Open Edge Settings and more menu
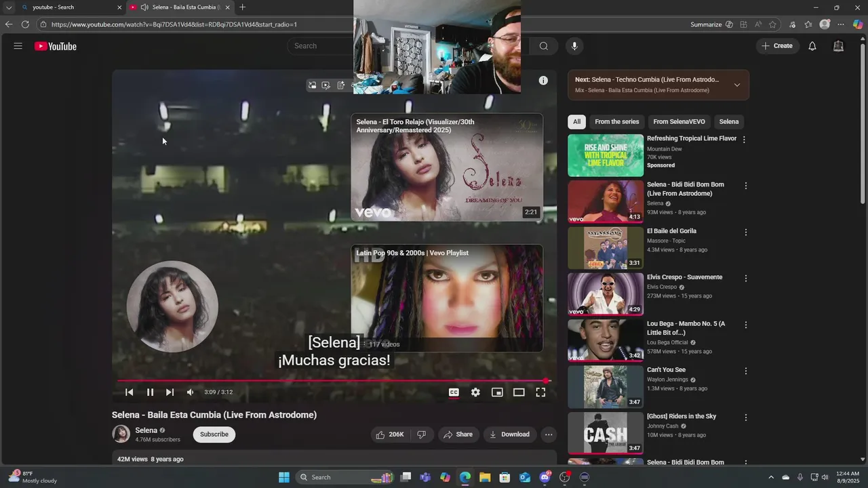The width and height of the screenshot is (868, 488). point(841,24)
